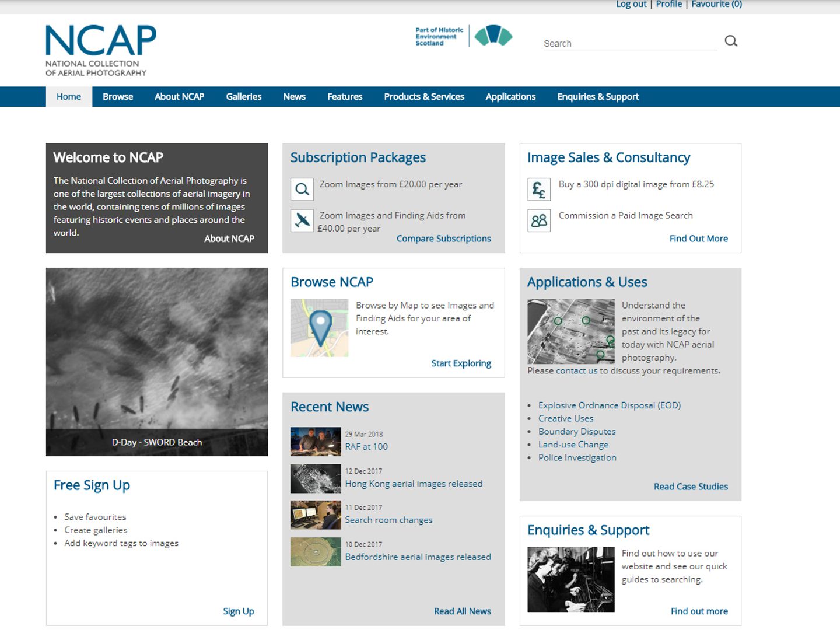Screen dimensions: 840x630
Task: Click the Compare Subscriptions link
Action: (443, 238)
